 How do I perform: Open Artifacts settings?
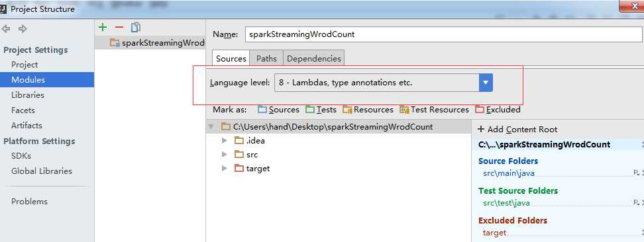point(27,126)
